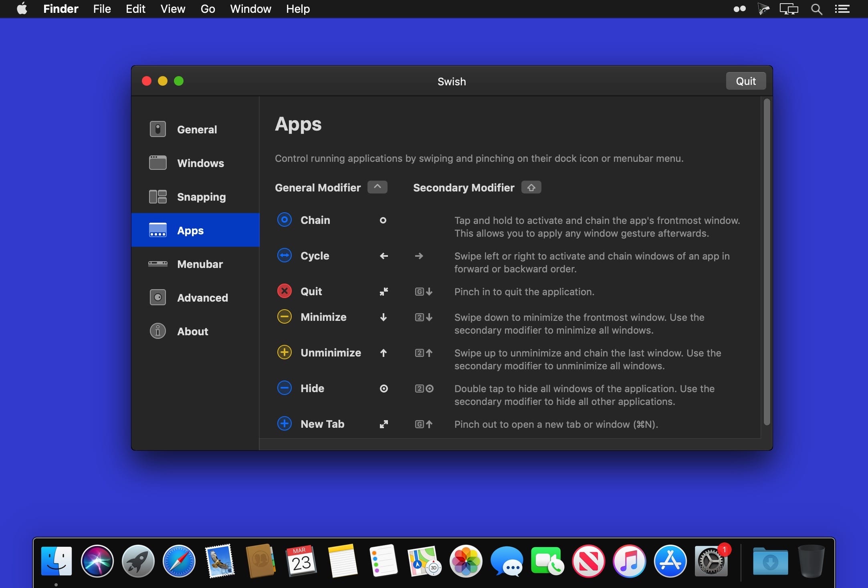Open Music app from the dock

pos(629,561)
